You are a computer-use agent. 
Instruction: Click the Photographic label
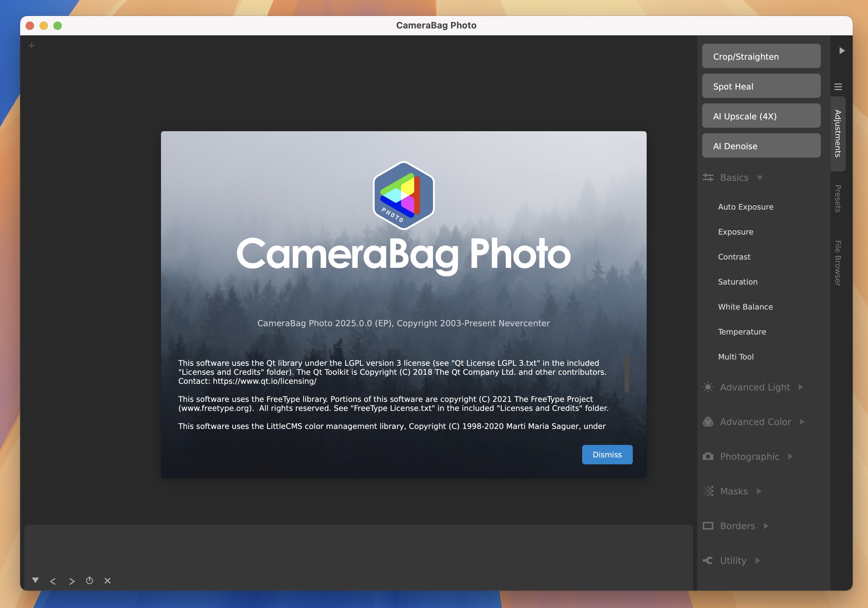(x=749, y=456)
